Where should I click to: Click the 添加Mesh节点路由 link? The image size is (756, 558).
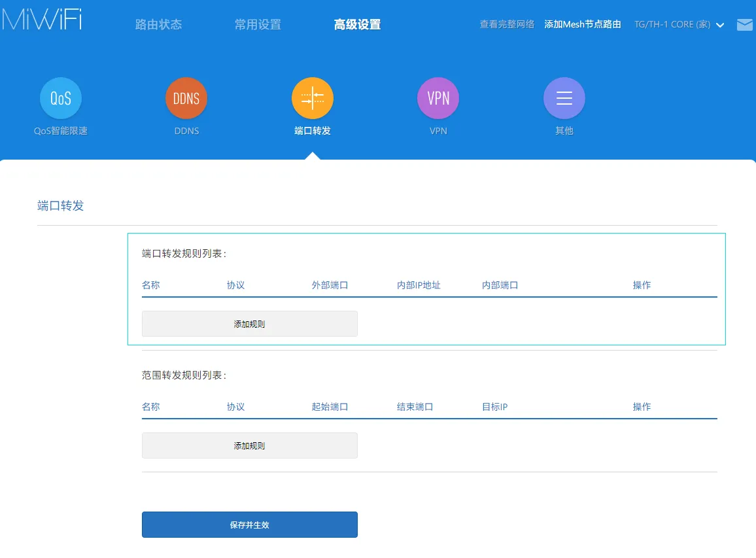583,25
